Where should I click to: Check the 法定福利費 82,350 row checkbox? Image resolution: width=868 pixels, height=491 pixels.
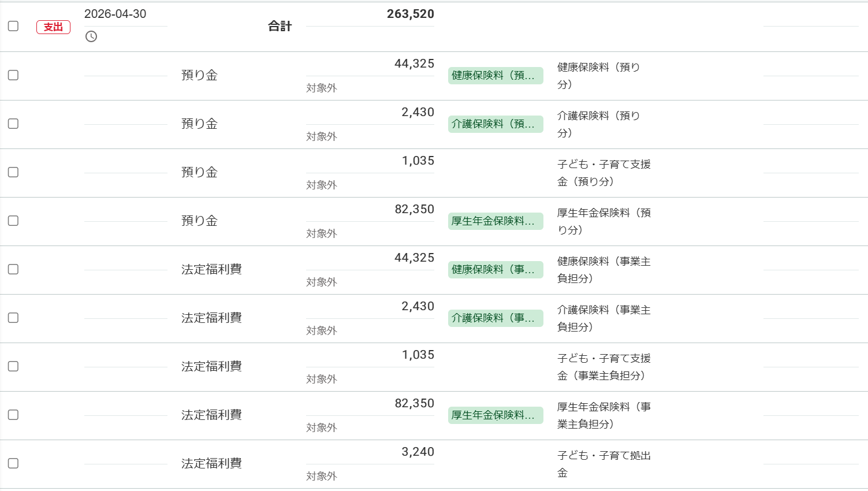pyautogui.click(x=13, y=415)
